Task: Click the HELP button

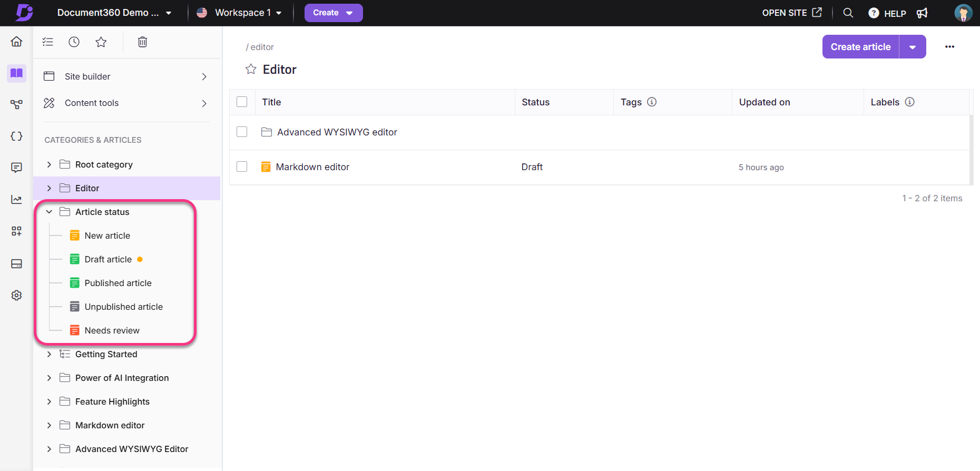Action: tap(887, 13)
